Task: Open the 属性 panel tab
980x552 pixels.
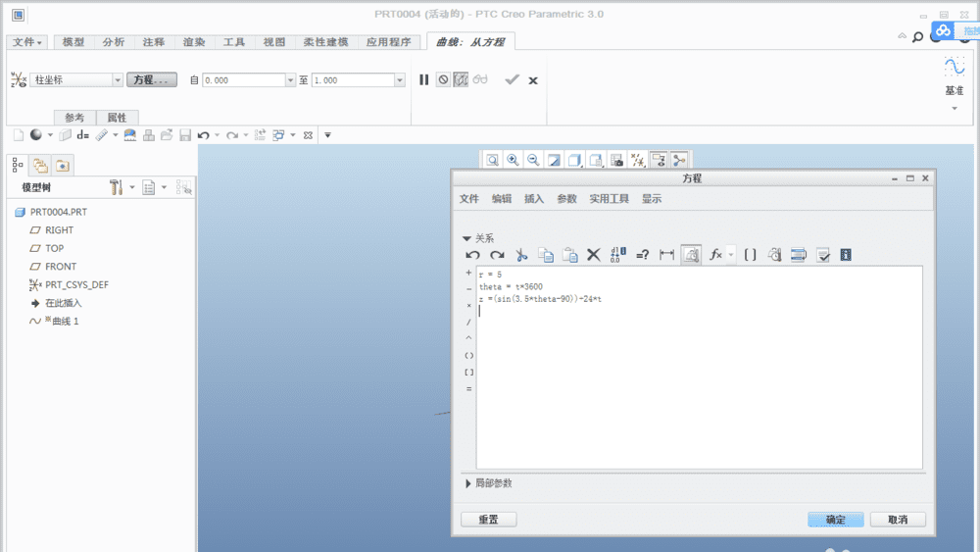Action: pyautogui.click(x=117, y=118)
